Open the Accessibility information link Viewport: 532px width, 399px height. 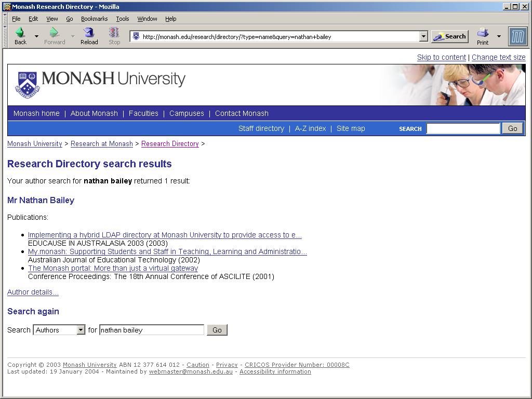275,371
